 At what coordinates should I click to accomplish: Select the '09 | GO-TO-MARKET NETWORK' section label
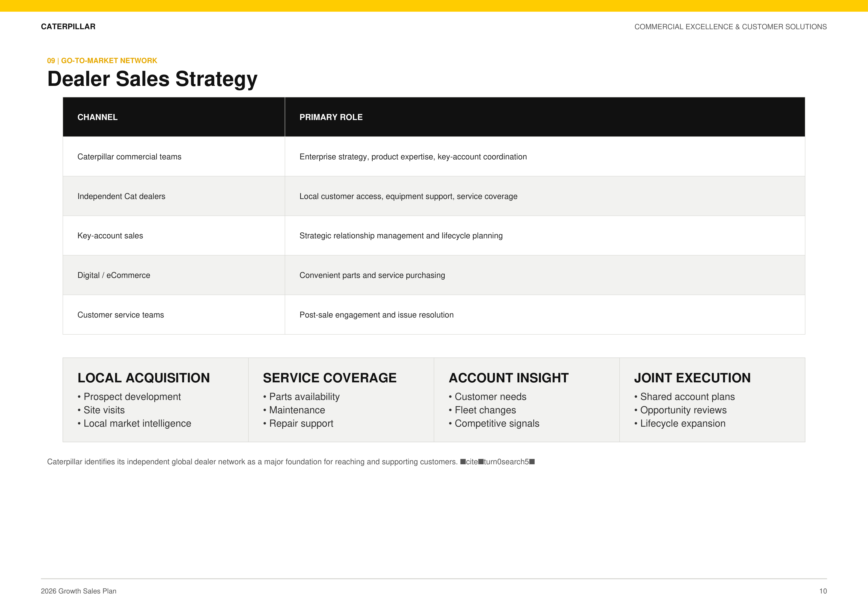(102, 61)
